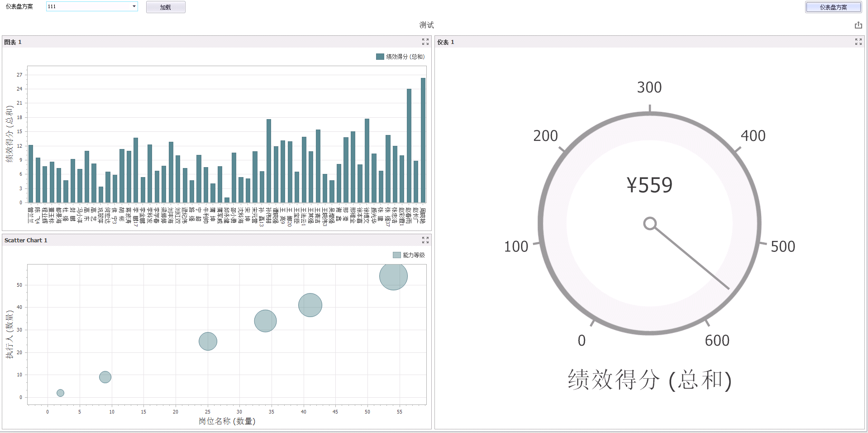Viewport: 868px width, 433px height.
Task: Click the 绩效得分 (总和) legend color swatch
Action: tap(380, 57)
